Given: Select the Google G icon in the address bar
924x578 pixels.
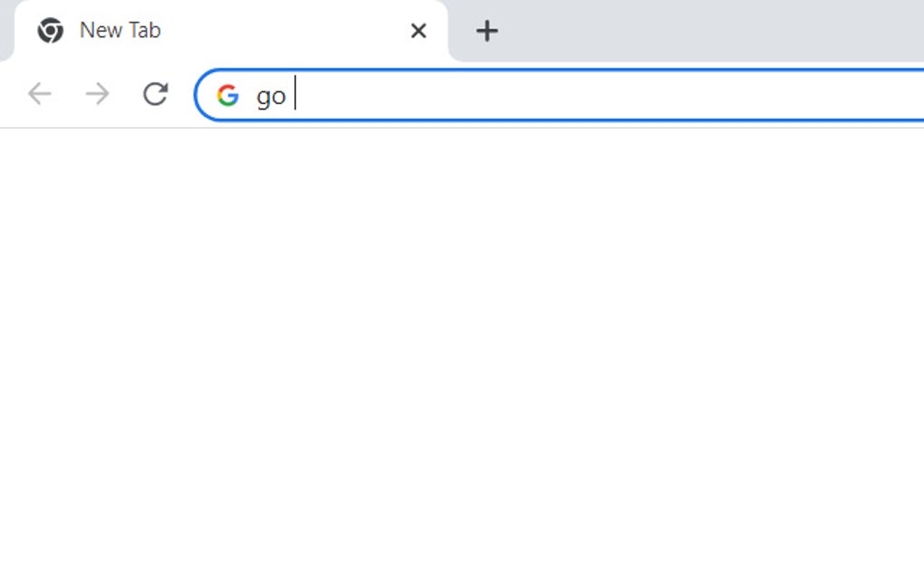Looking at the screenshot, I should click(227, 95).
